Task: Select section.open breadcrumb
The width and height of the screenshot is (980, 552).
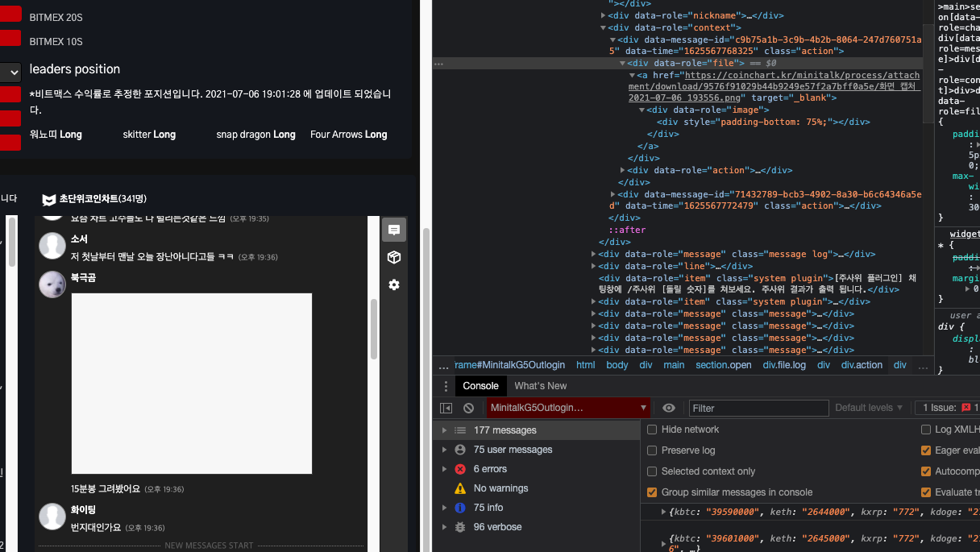Action: click(x=724, y=365)
